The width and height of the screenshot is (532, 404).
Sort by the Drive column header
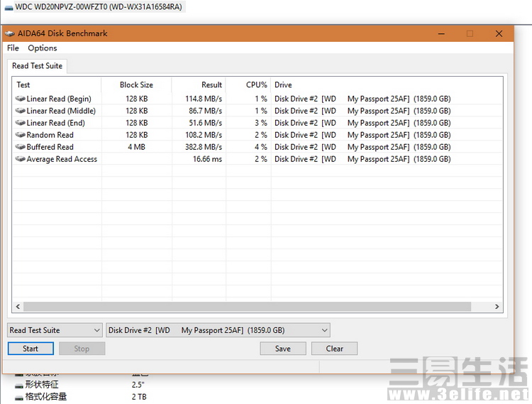coord(387,85)
